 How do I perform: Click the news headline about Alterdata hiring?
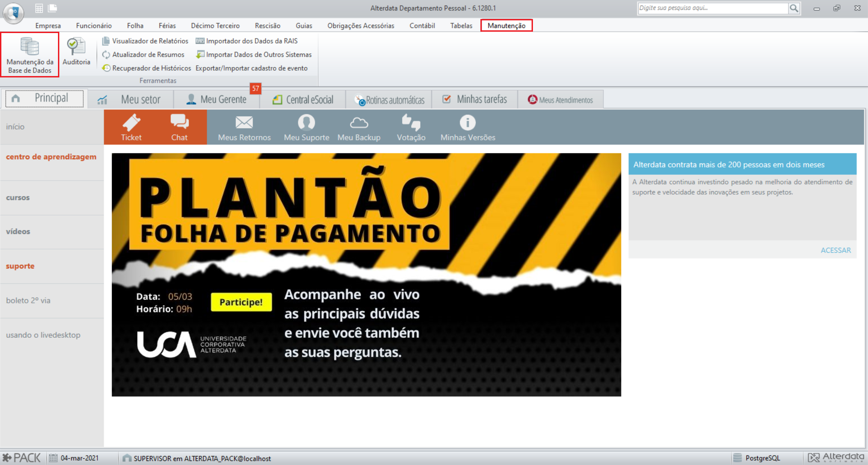pos(729,164)
